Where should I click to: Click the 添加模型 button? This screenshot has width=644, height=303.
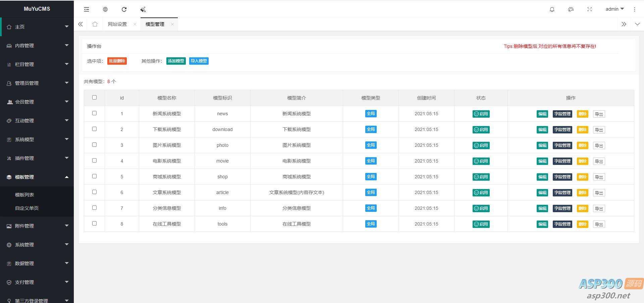pyautogui.click(x=176, y=61)
